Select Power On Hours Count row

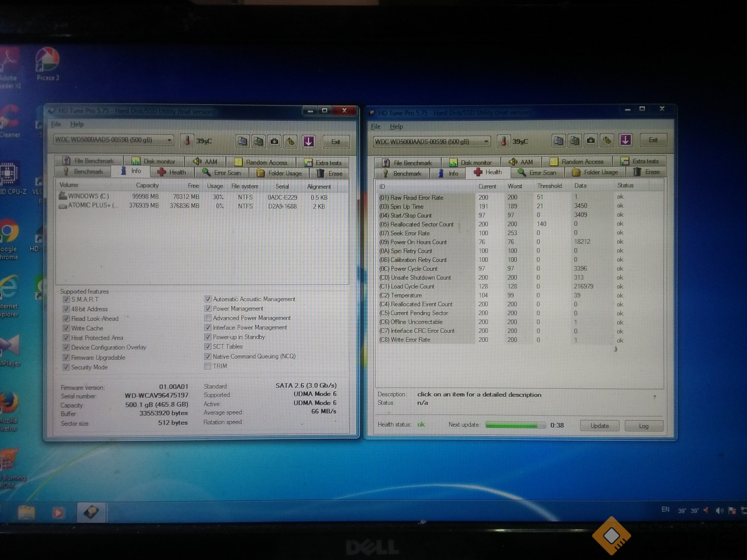click(x=519, y=242)
